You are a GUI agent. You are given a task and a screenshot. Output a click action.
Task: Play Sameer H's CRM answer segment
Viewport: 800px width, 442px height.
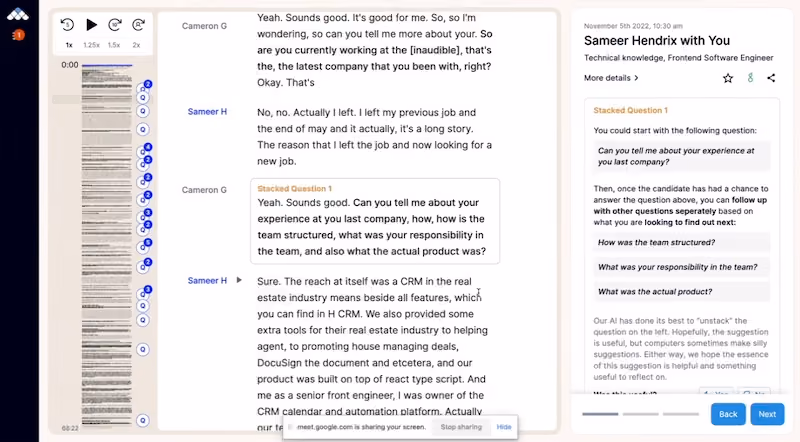(x=239, y=280)
